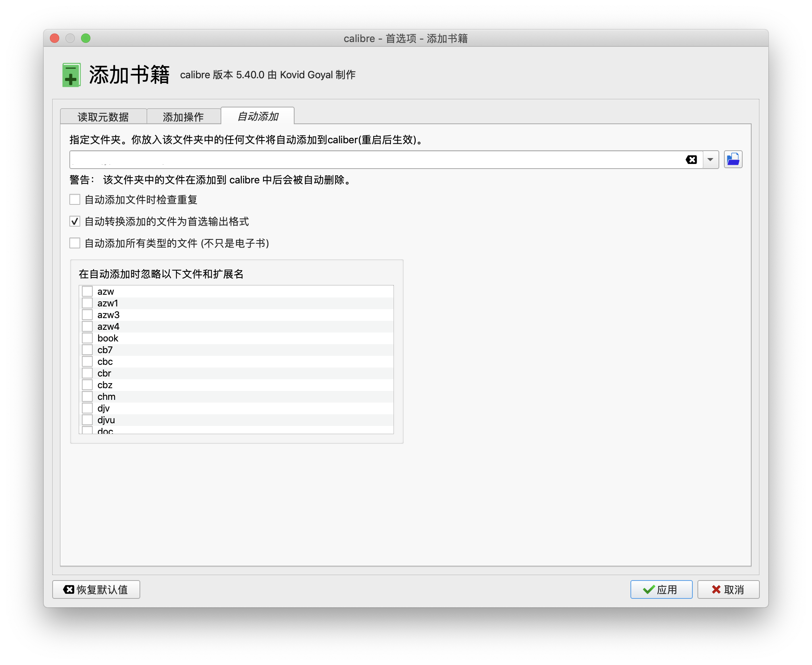Tick the azw extension checkbox
The width and height of the screenshot is (812, 665).
pos(87,292)
